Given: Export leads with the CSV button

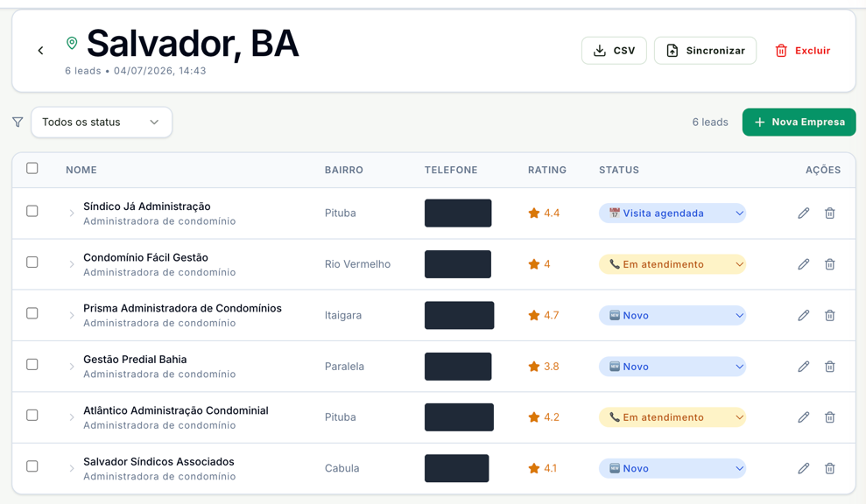Looking at the screenshot, I should tap(614, 50).
